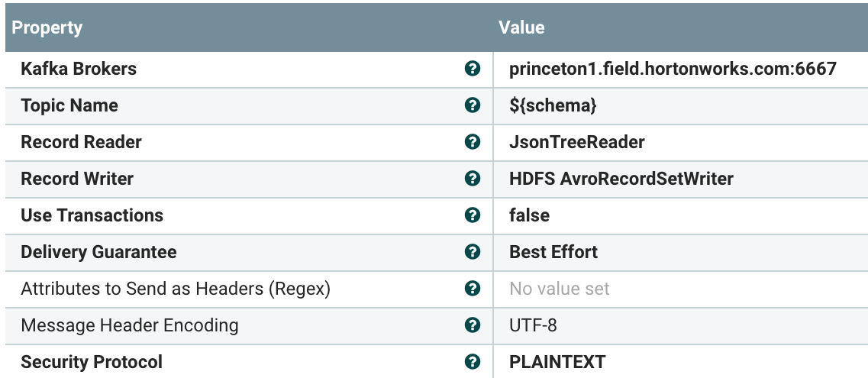Click the Delivery Guarantee help icon
The image size is (868, 378).
473,252
